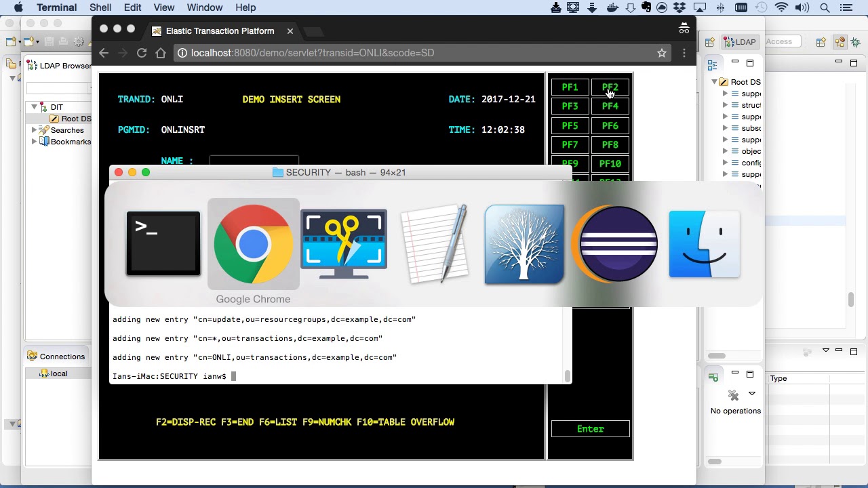The width and height of the screenshot is (868, 488).
Task: Open the Wi-Fi menu
Action: click(781, 7)
